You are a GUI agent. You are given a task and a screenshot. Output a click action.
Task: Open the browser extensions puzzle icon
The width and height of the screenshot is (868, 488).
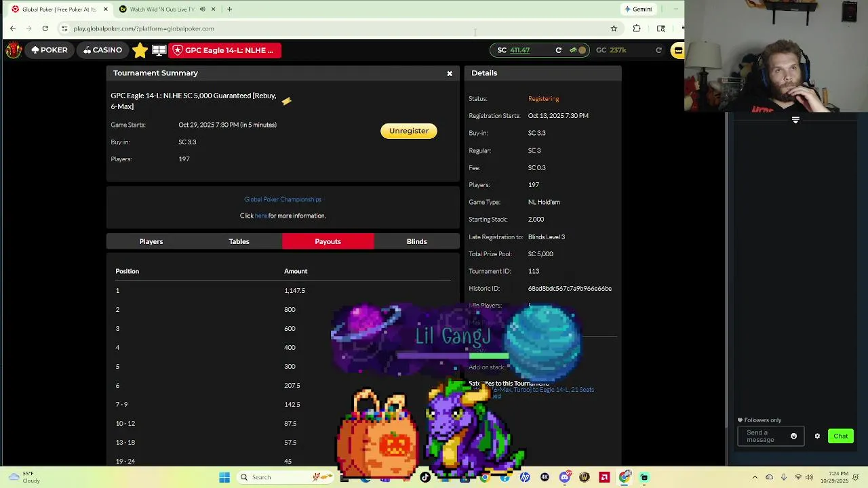636,28
